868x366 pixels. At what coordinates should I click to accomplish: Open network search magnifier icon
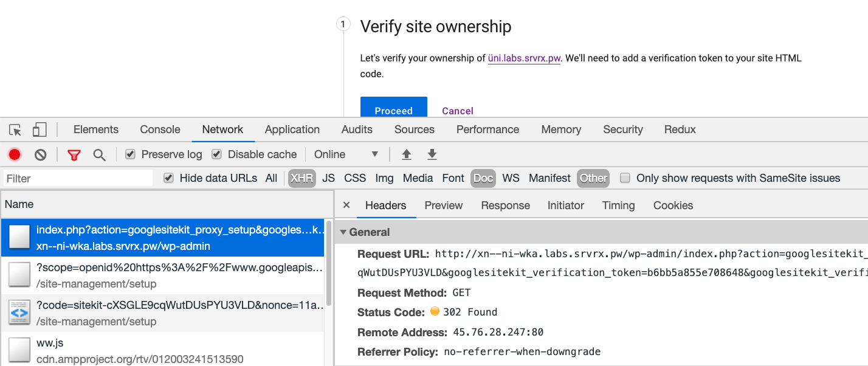pyautogui.click(x=99, y=154)
